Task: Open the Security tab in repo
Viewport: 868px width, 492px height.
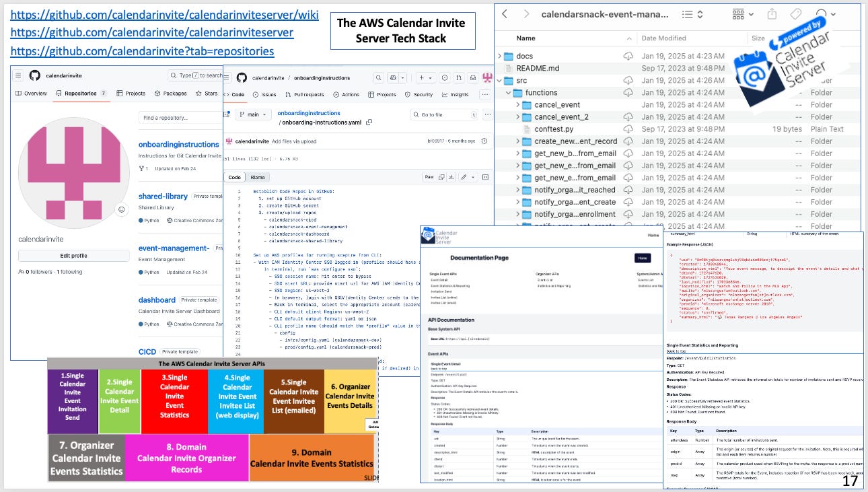Action: pyautogui.click(x=419, y=95)
